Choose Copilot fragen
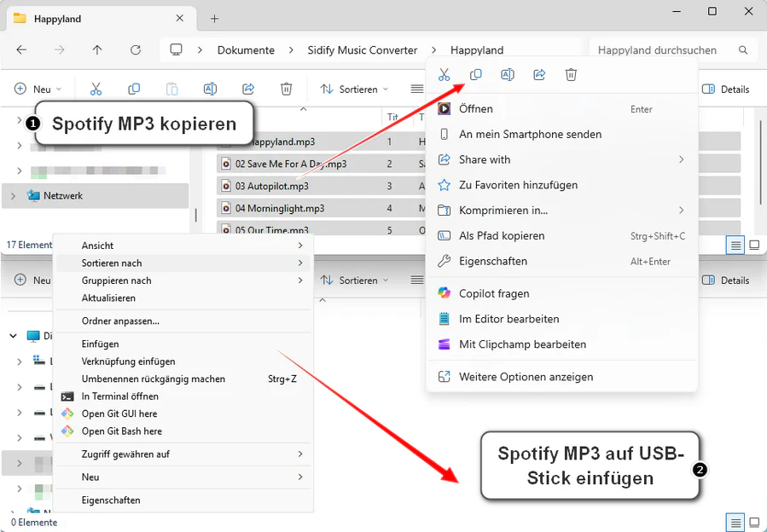767x532 pixels. (x=561, y=293)
